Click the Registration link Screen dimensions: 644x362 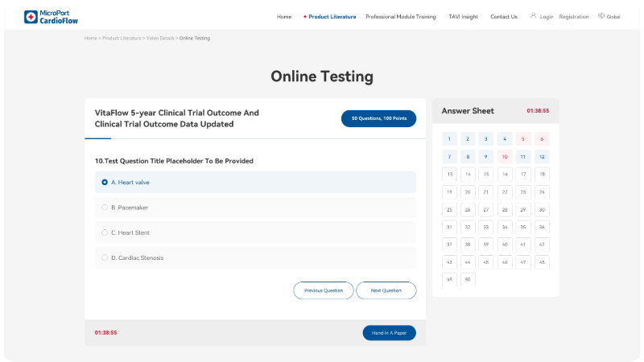point(573,17)
